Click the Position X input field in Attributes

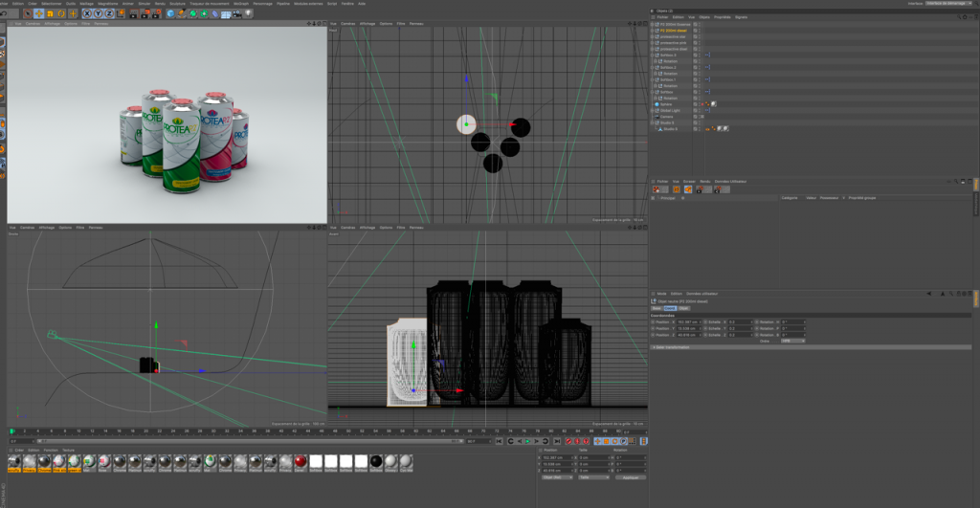tap(689, 321)
